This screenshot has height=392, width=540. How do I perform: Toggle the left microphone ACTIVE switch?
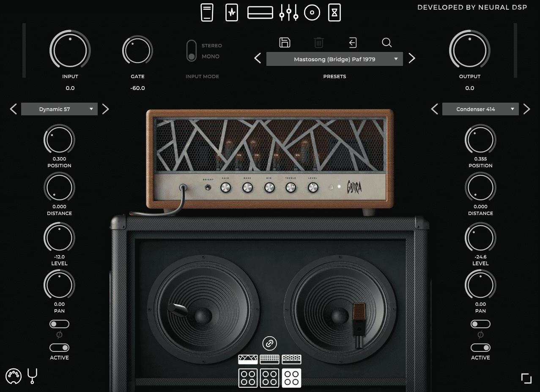pos(59,348)
